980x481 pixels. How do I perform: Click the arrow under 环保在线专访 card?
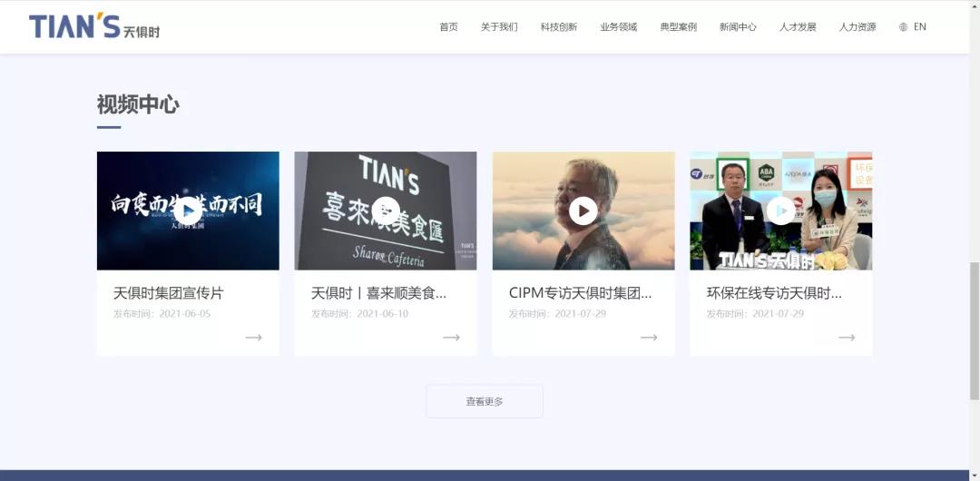(847, 338)
